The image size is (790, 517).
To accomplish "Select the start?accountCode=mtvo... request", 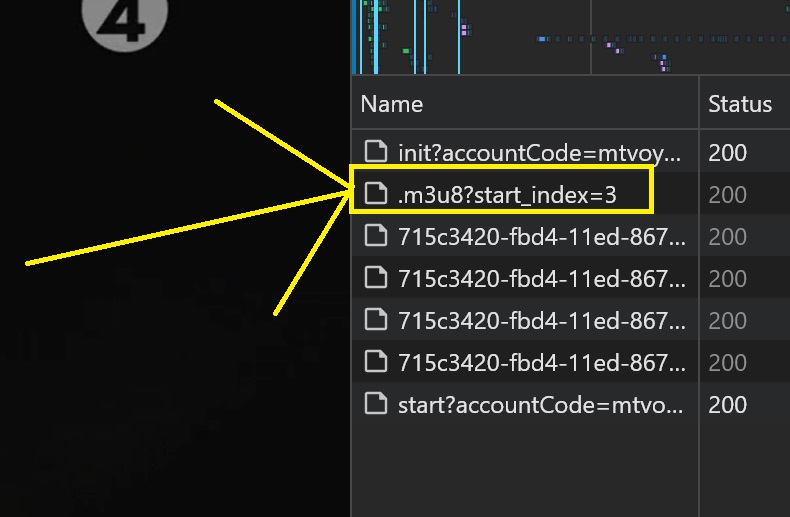I will click(540, 405).
